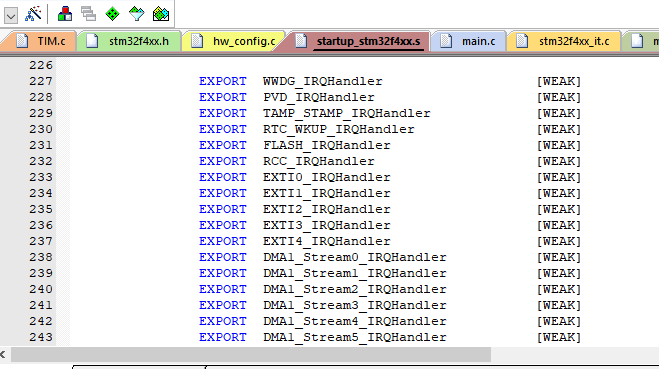Open Manage Run-Time Environment green diamond icon
Screen dimensions: 659x369
click(x=112, y=14)
